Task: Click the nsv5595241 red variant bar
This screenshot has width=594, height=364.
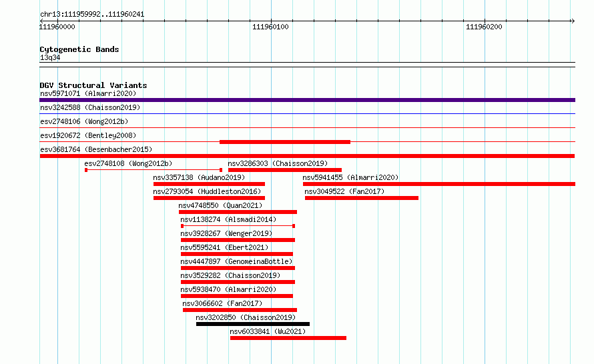Action: (x=237, y=254)
